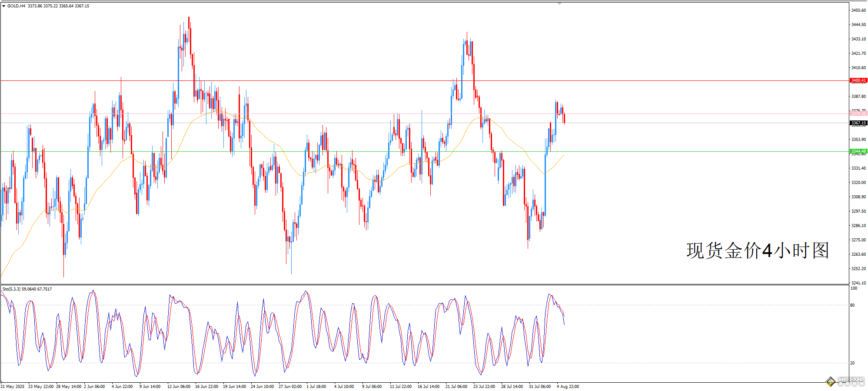Click the stochastic scale 20 level label
Image resolution: width=868 pixels, height=391 pixels.
tap(852, 363)
